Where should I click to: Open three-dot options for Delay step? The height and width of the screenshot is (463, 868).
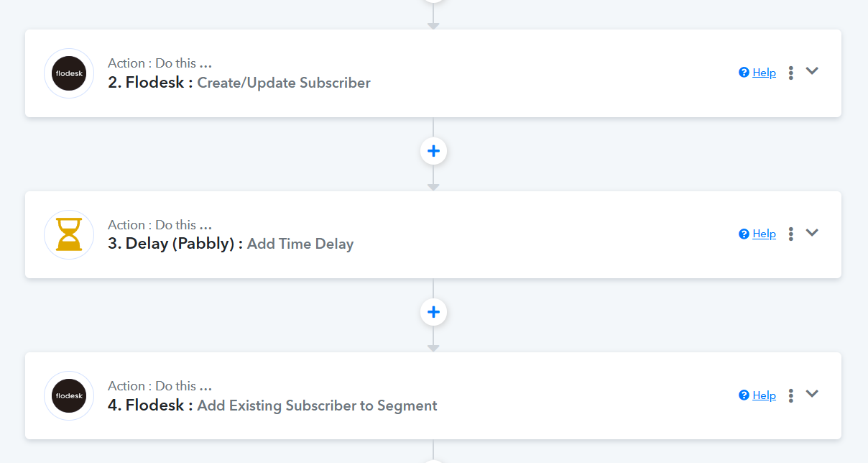[x=790, y=234]
